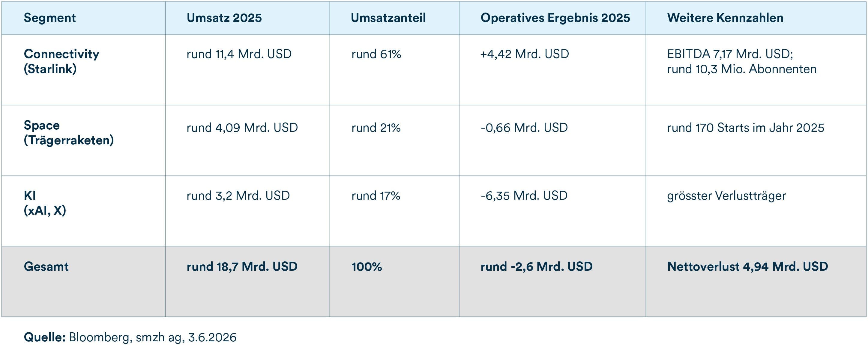This screenshot has height=356, width=868.
Task: Click the -6,35 Mrd. USD cell
Action: (524, 196)
